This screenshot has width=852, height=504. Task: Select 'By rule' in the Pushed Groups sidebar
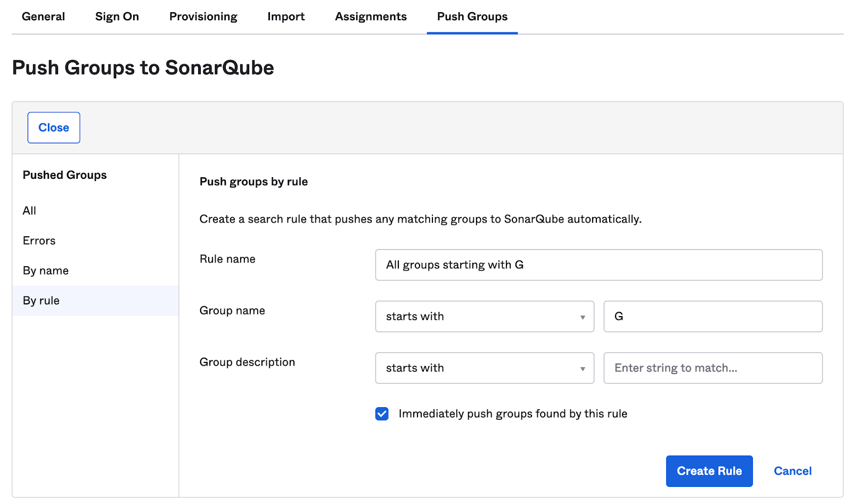pyautogui.click(x=40, y=300)
